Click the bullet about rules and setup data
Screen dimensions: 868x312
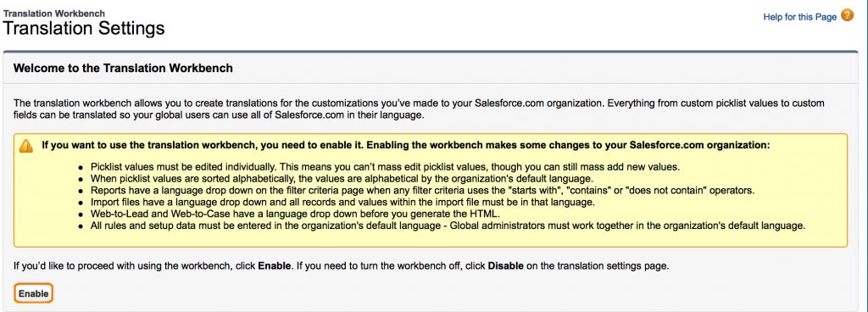tap(448, 226)
